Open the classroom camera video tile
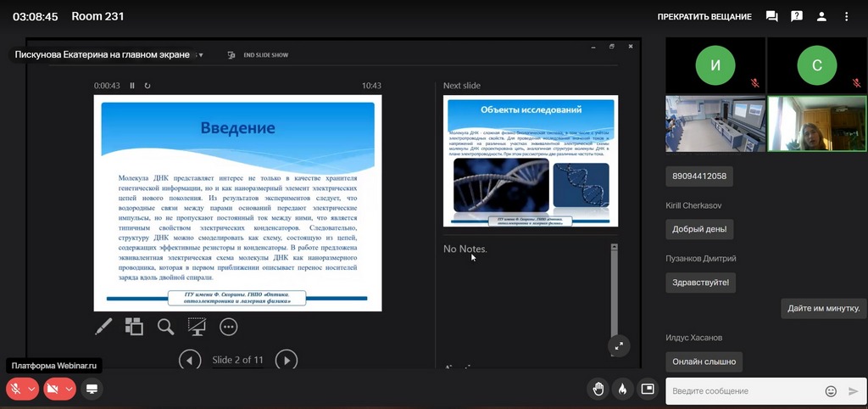 (715, 124)
